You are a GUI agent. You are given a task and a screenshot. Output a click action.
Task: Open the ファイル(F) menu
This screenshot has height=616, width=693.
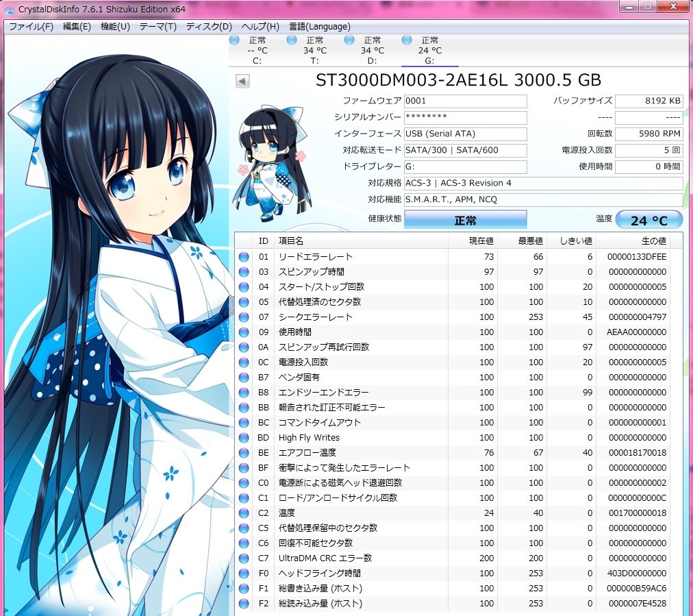[31, 27]
